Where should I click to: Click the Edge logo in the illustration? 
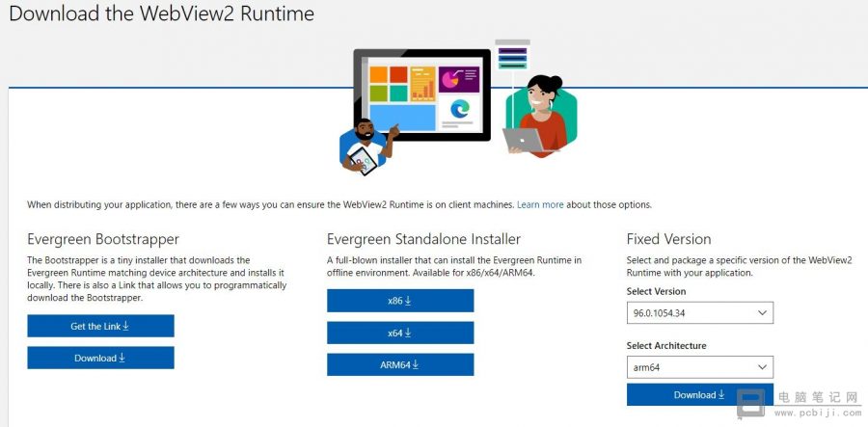click(x=459, y=108)
